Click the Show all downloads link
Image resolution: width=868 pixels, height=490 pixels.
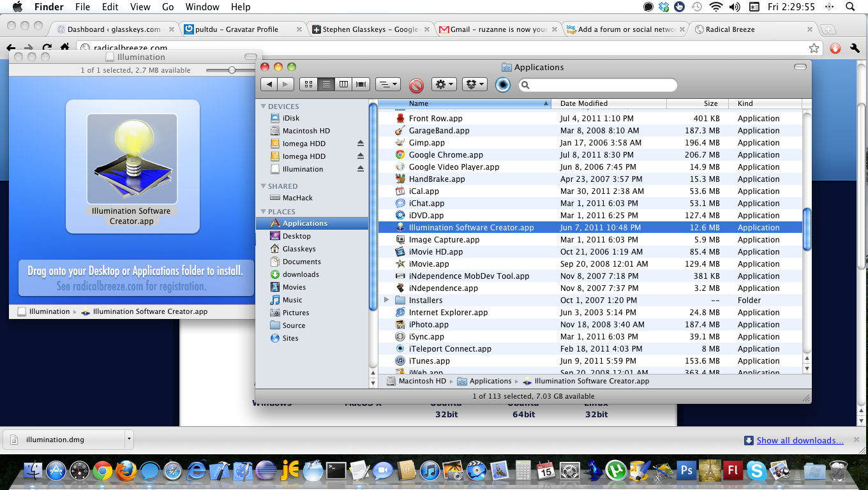tap(800, 440)
